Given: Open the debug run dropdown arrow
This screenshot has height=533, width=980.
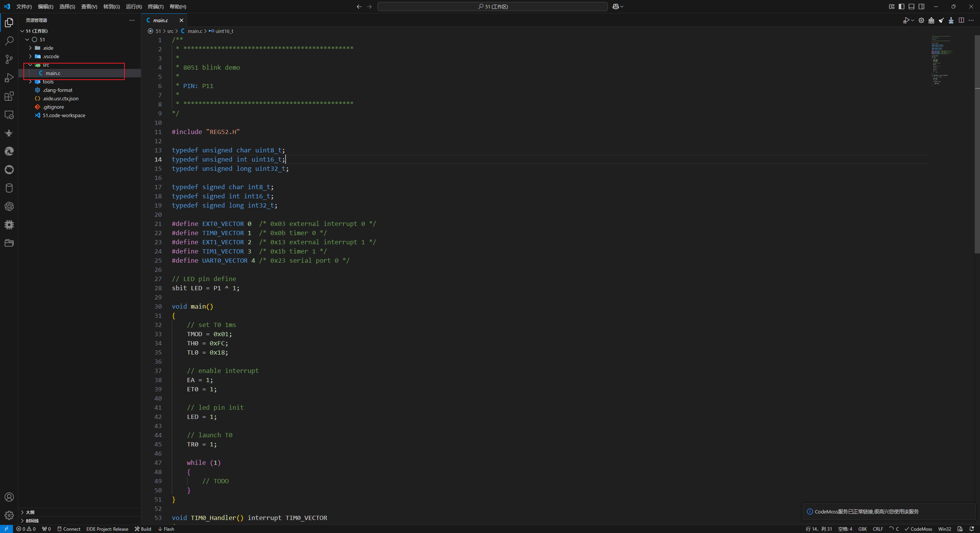Looking at the screenshot, I should [913, 20].
